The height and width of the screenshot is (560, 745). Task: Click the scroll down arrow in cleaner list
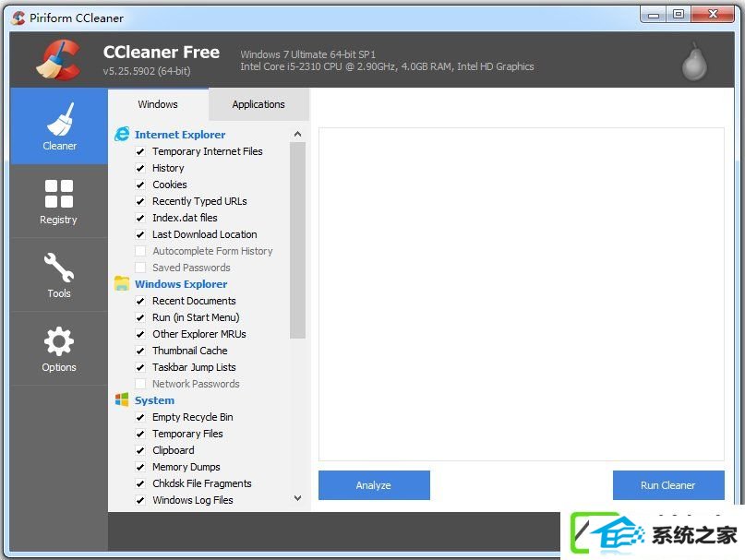tap(297, 498)
